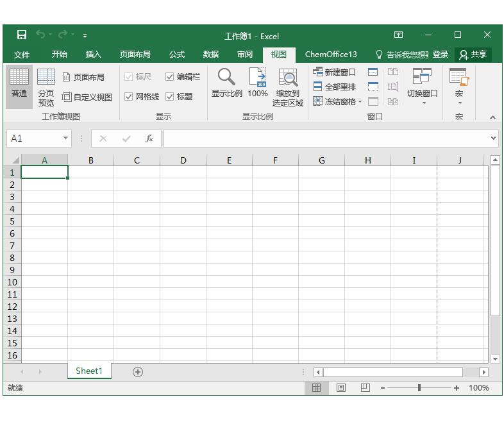Image resolution: width=504 pixels, height=422 pixels.
Task: Select the Sheet1 sheet tab
Action: (x=89, y=371)
